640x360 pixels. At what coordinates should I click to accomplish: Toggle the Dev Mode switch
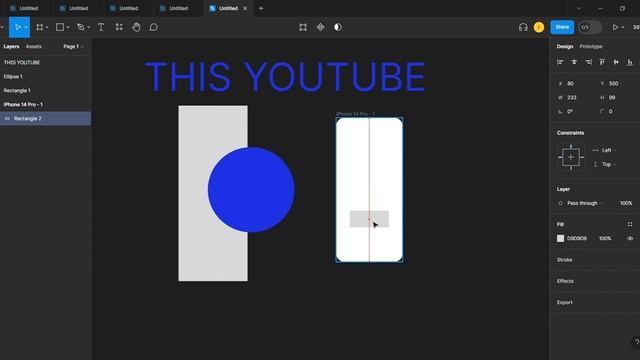590,27
